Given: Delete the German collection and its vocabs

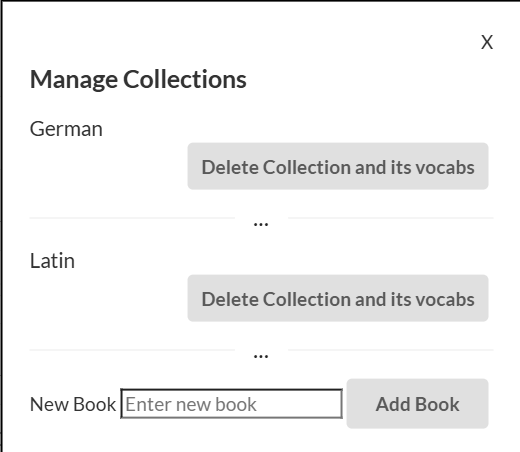Looking at the screenshot, I should pyautogui.click(x=338, y=166).
